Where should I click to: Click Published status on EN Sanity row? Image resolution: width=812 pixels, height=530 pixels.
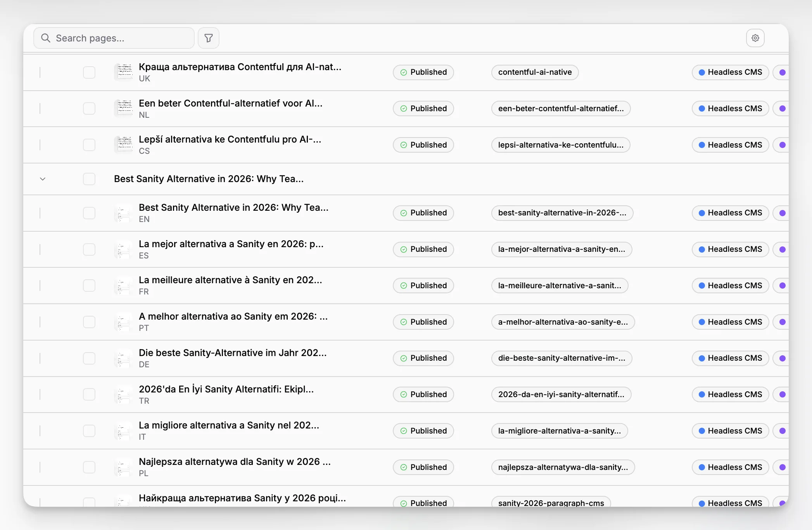click(x=423, y=213)
